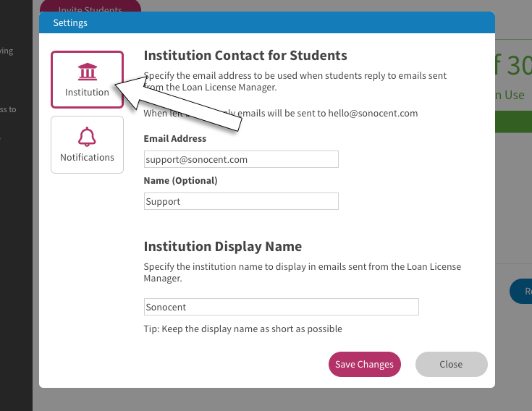
Task: Close the Settings dialog
Action: [x=452, y=364]
